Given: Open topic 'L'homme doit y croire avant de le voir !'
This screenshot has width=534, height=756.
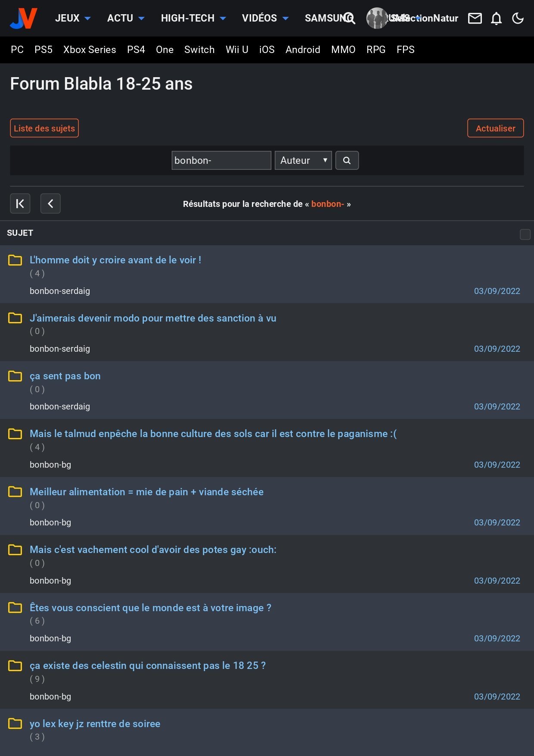Looking at the screenshot, I should click(115, 260).
